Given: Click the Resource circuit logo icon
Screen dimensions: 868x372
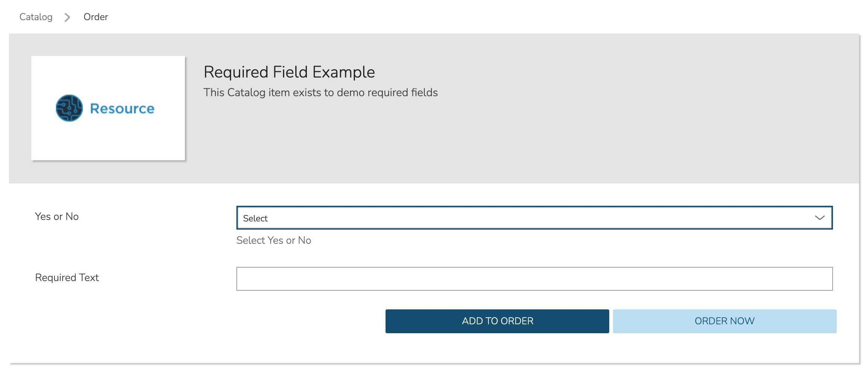Looking at the screenshot, I should coord(69,108).
